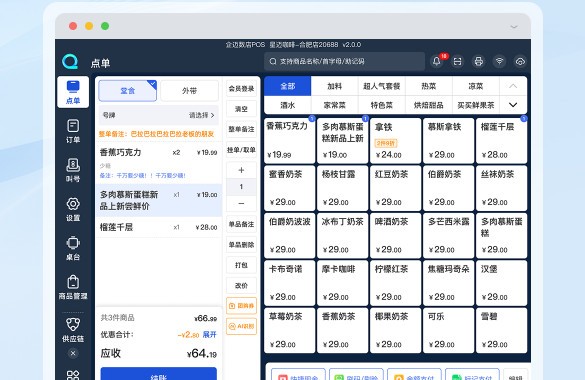Open the 桌台 tables sidebar icon
The height and width of the screenshot is (380, 585).
coord(73,248)
